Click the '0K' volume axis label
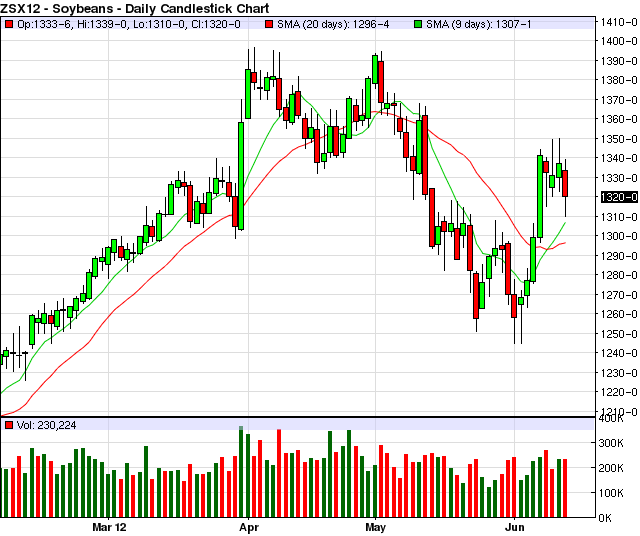 [x=605, y=518]
